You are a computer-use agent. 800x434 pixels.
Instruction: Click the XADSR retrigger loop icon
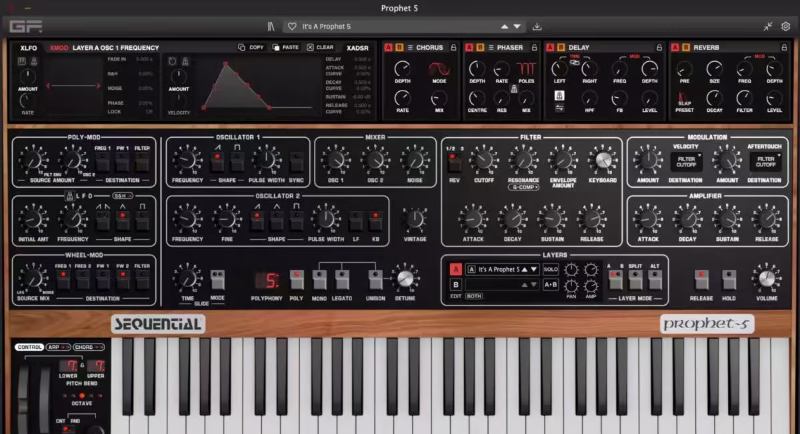pyautogui.click(x=172, y=62)
